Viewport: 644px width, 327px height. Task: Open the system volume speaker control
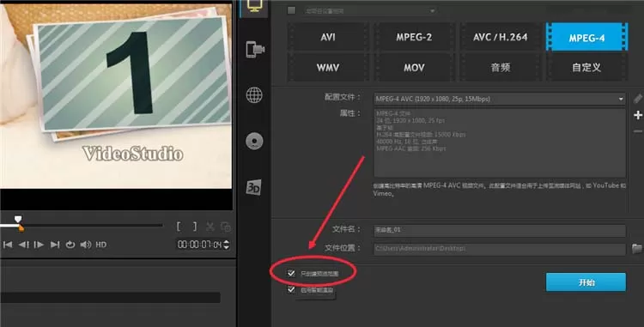coord(85,245)
